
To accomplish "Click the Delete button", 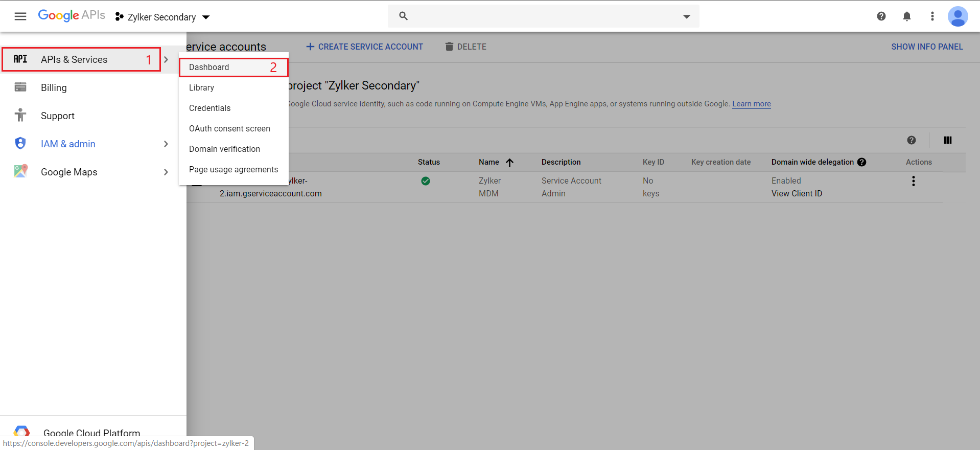I will [x=466, y=47].
